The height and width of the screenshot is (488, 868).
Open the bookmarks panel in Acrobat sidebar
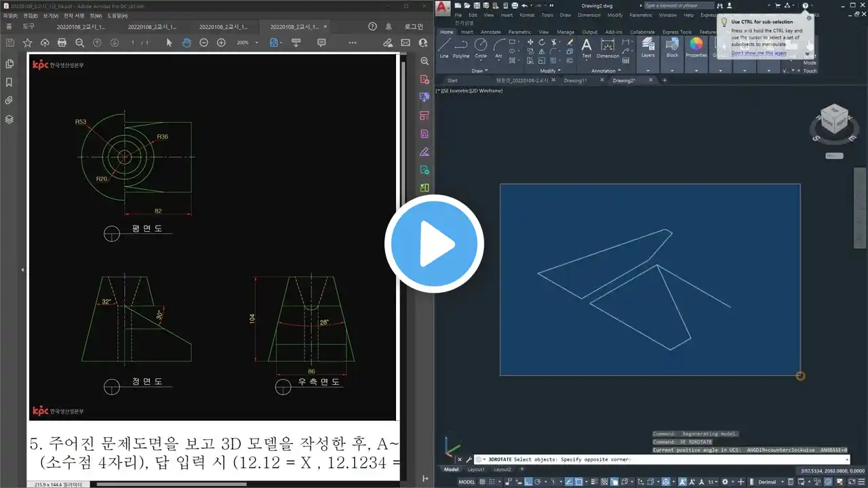click(x=9, y=82)
